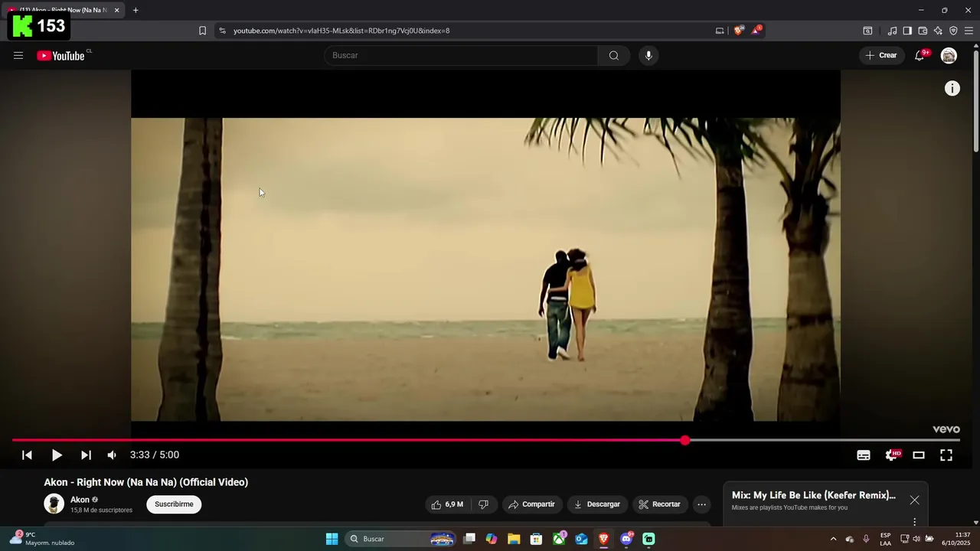The width and height of the screenshot is (980, 551).
Task: Launch Copilot from taskbar
Action: pyautogui.click(x=492, y=539)
